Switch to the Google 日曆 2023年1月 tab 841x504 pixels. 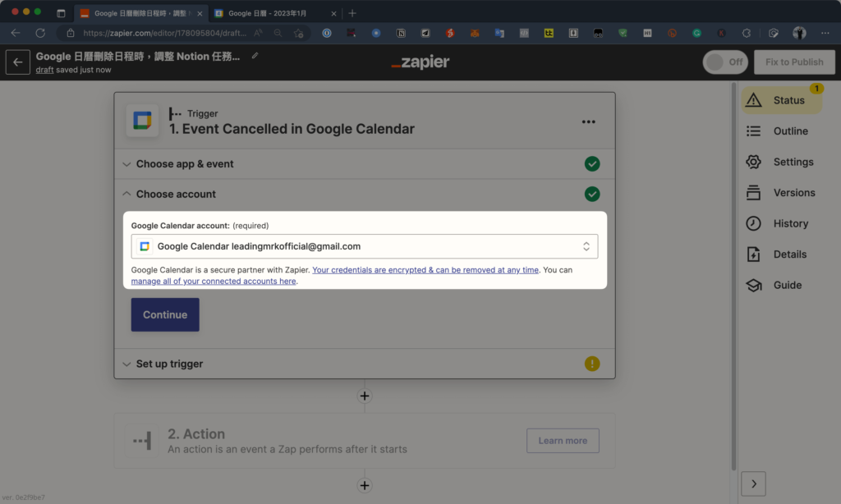click(273, 13)
